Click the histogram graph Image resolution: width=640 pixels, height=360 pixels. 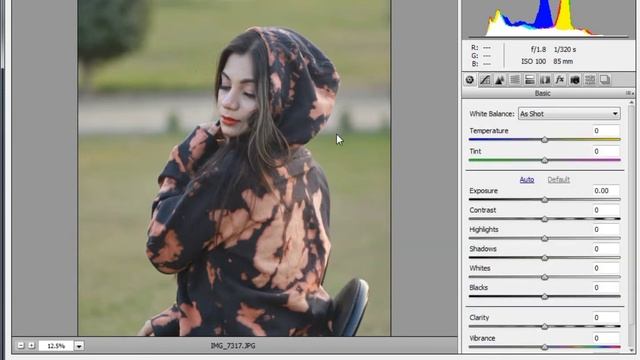click(x=548, y=19)
